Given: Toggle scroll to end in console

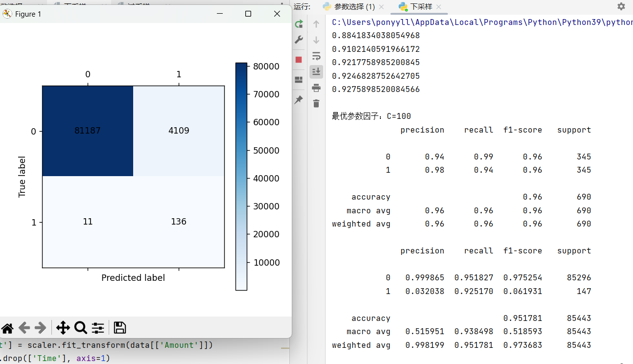Looking at the screenshot, I should click(x=316, y=71).
